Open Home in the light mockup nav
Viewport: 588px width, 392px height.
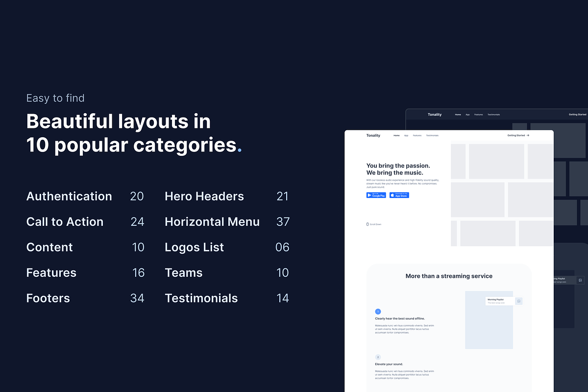pos(396,135)
